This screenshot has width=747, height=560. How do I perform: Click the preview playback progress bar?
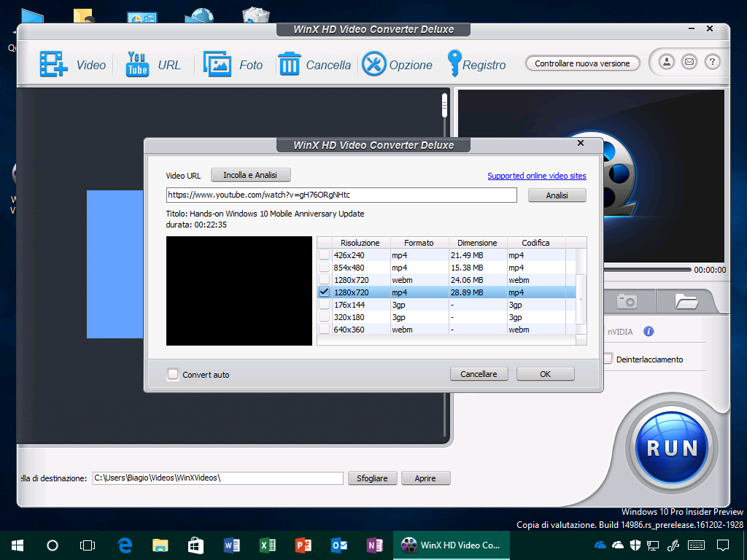(647, 270)
